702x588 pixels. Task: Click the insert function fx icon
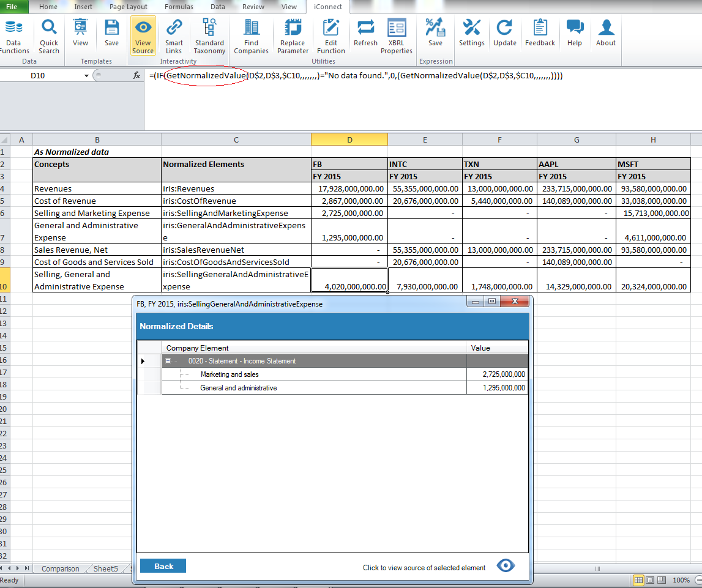click(136, 76)
